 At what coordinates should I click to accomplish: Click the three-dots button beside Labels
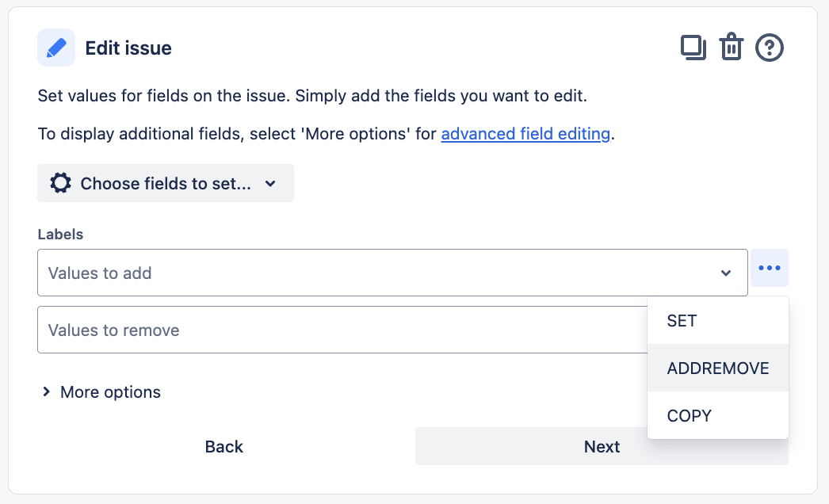(769, 268)
